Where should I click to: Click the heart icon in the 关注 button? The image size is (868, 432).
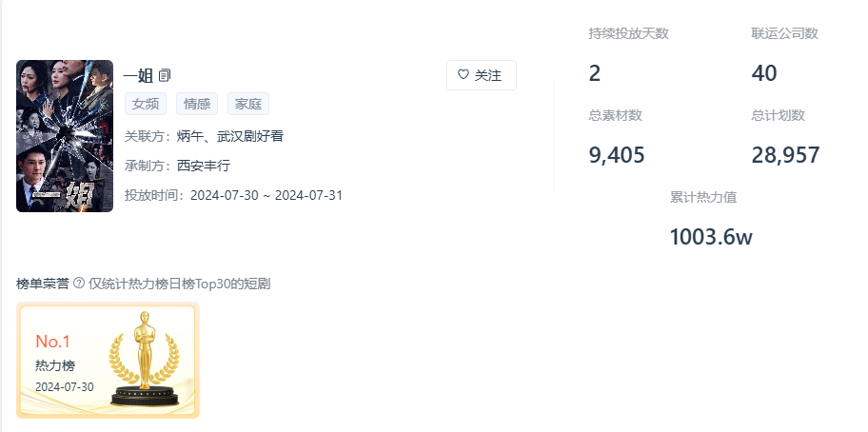pos(464,75)
